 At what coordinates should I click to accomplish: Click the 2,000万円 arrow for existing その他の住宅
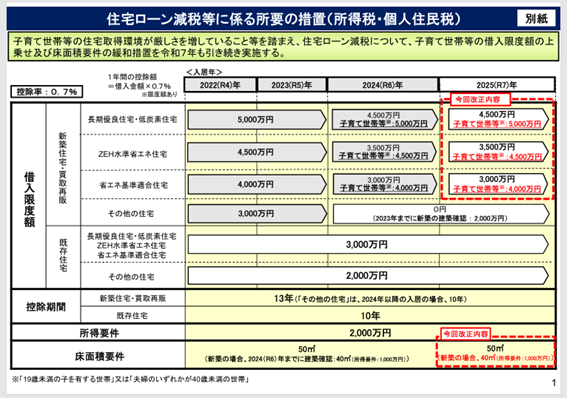[368, 276]
